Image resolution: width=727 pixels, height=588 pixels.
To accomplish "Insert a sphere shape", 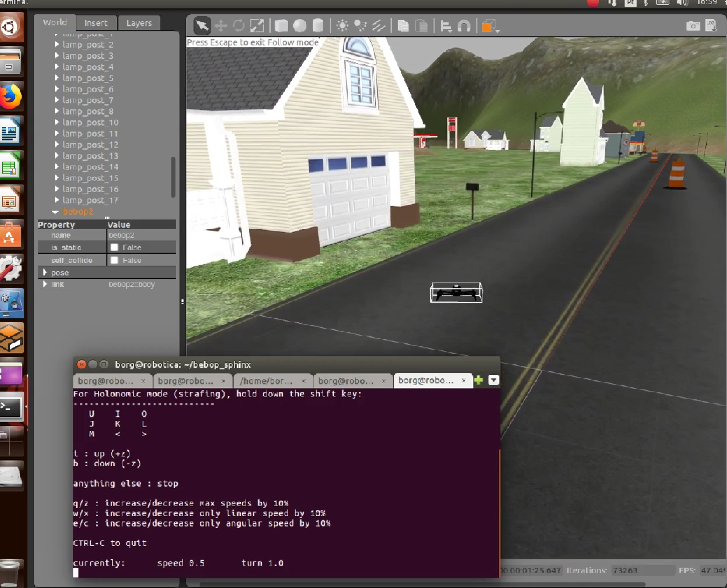I will [299, 26].
